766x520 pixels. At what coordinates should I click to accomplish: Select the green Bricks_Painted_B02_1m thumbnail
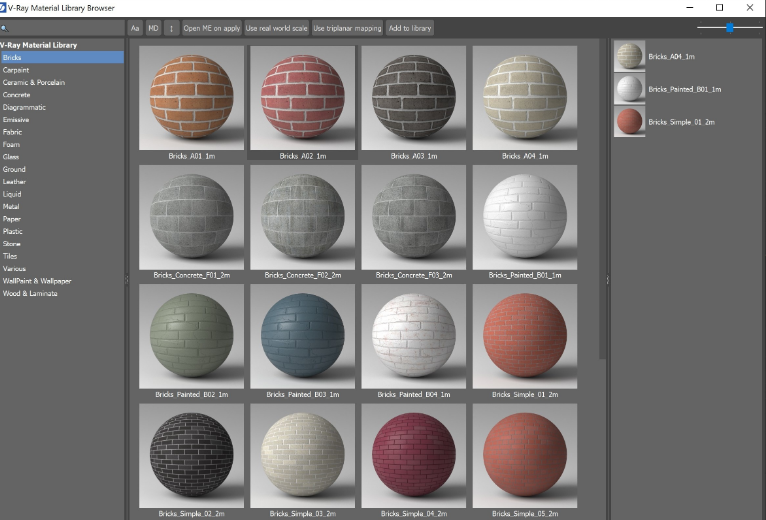coord(192,337)
